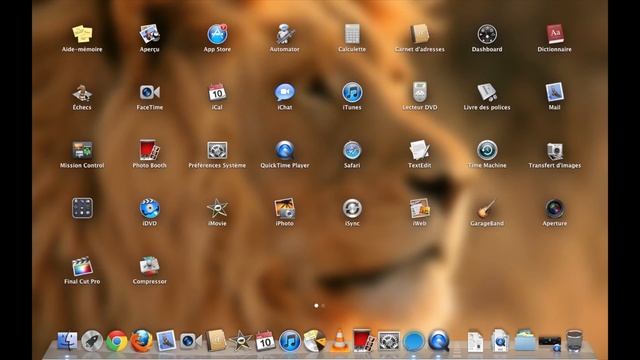640x360 pixels.
Task: Open Aide-mémoire in Launchpad
Action: (x=82, y=34)
